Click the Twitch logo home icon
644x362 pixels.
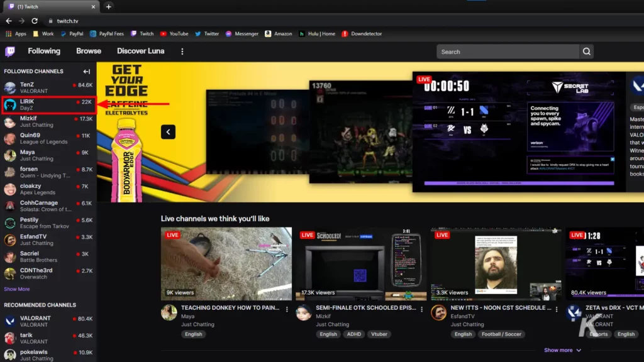pos(10,52)
